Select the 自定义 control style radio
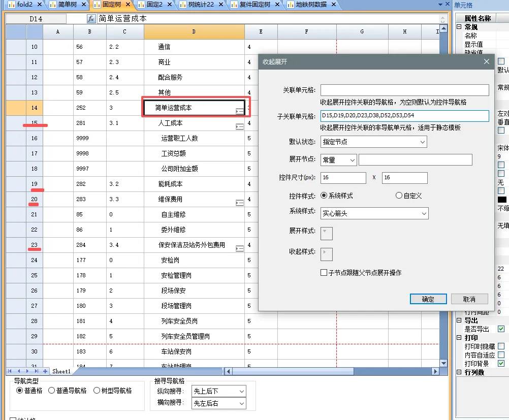509x420 pixels. coord(399,196)
